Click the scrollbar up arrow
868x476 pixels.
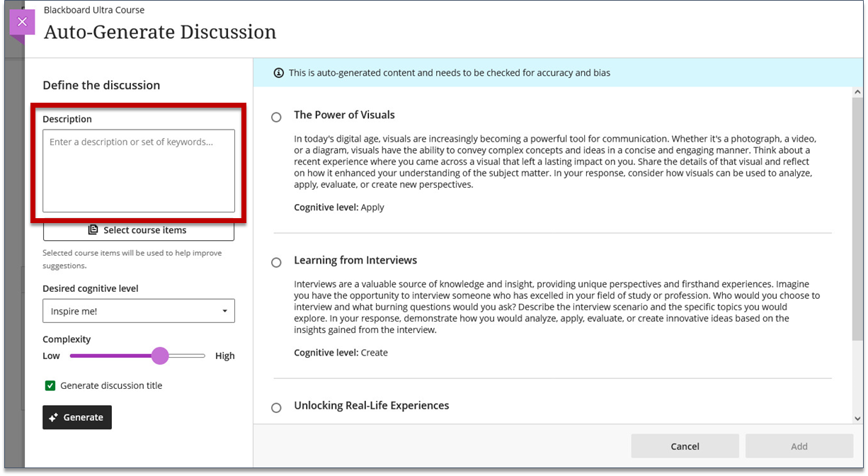click(x=858, y=93)
